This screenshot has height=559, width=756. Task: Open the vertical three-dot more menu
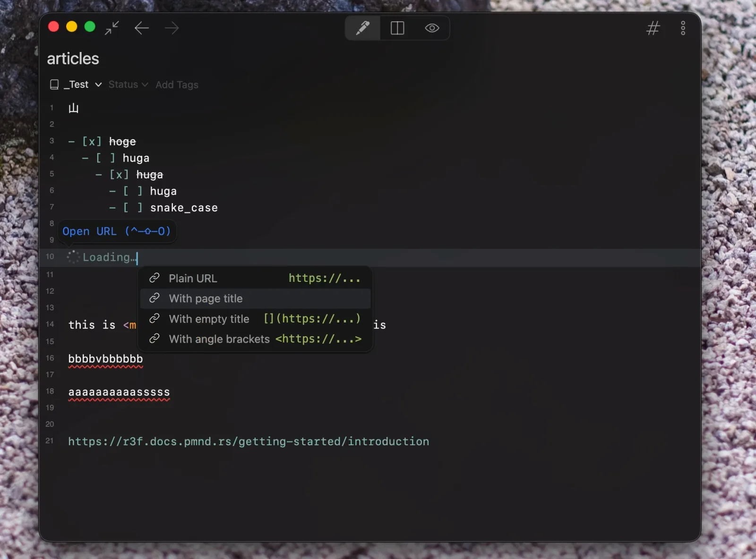[x=683, y=28]
